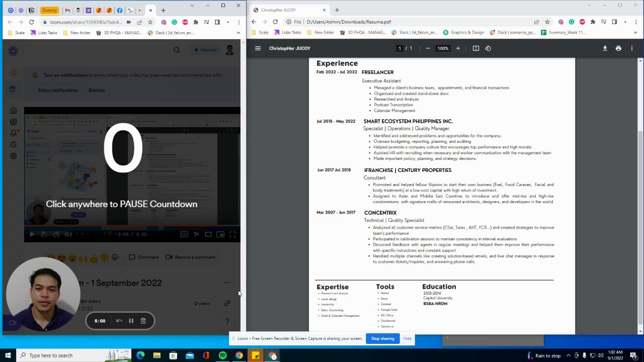Screen dimensions: 644x362
Task: Click Stop sharing button
Action: point(382,338)
